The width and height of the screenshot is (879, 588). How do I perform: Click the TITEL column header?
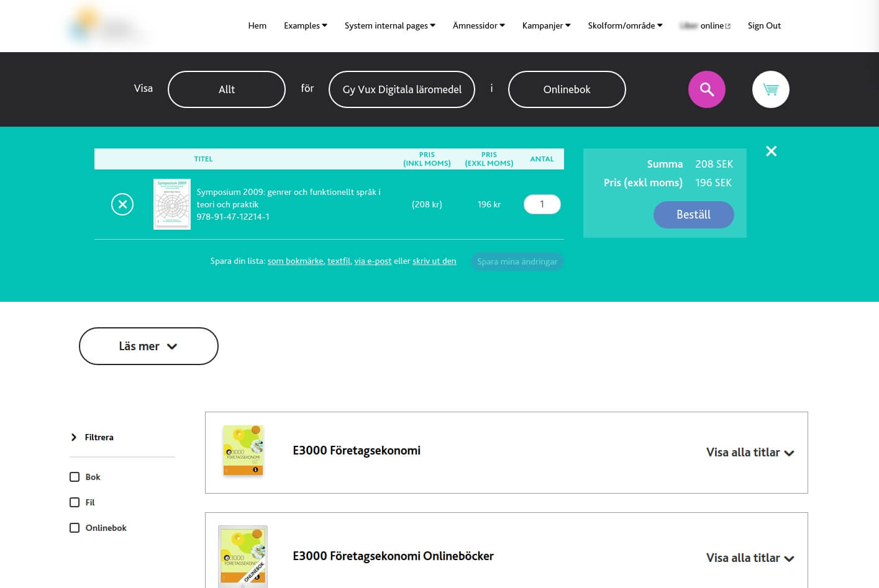(x=203, y=159)
